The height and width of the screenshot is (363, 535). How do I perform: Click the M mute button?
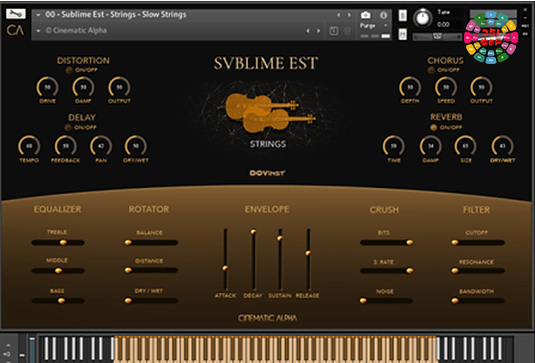click(x=403, y=34)
